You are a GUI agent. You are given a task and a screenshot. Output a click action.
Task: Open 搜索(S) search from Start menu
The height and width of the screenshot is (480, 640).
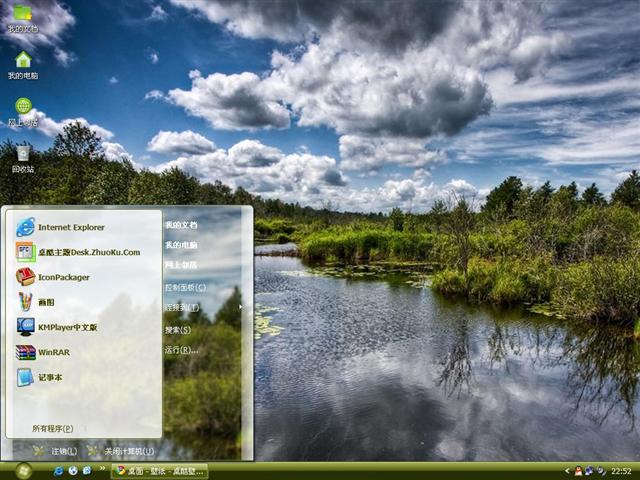pos(178,329)
